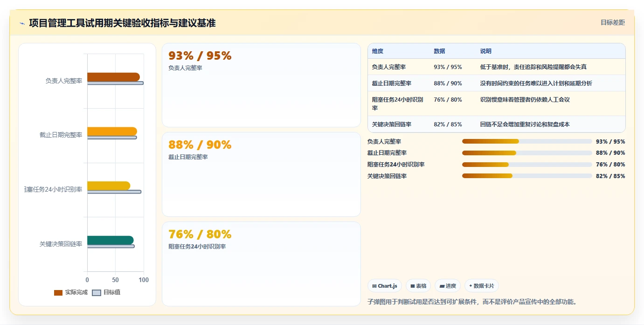Click the 0 tick label on the chart axis
The height and width of the screenshot is (325, 644).
(87, 280)
